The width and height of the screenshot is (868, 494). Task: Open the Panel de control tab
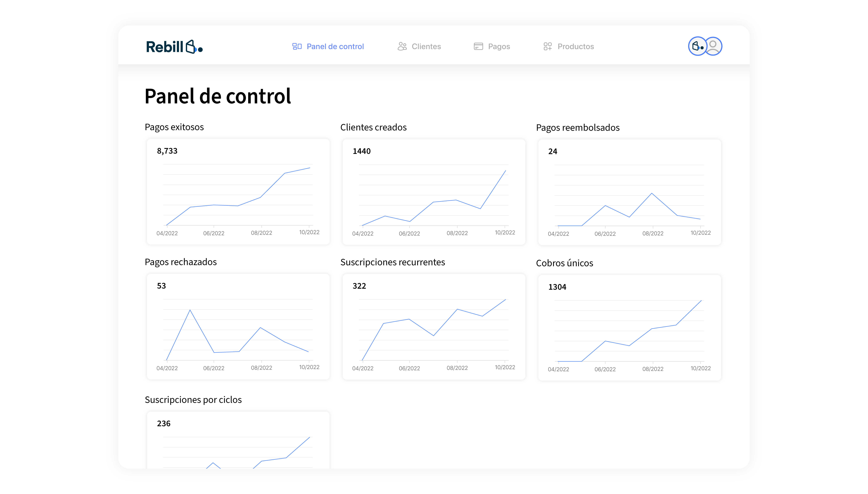click(335, 46)
